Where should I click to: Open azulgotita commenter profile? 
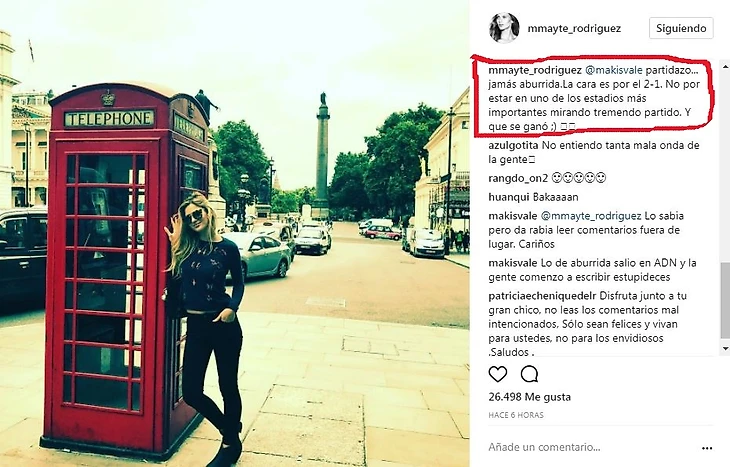513,145
